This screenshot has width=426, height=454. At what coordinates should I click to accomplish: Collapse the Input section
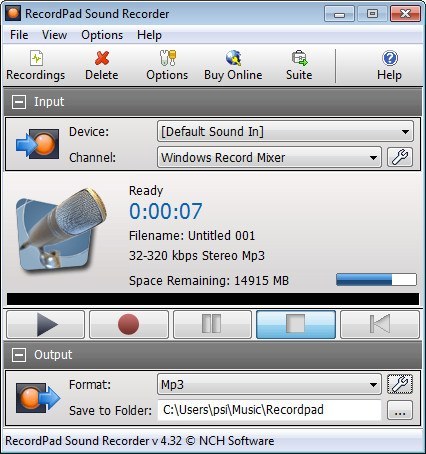19,102
